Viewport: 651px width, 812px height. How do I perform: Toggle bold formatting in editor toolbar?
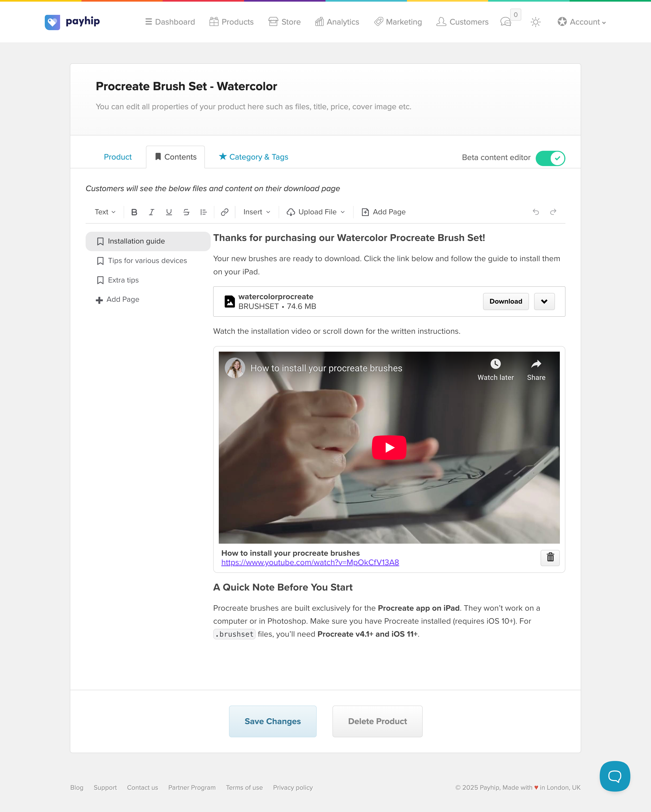[x=134, y=212]
